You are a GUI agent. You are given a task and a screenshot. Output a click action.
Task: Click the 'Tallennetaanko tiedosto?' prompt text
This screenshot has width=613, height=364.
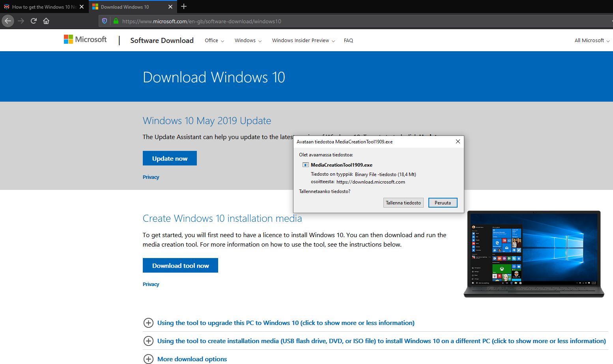coord(325,191)
